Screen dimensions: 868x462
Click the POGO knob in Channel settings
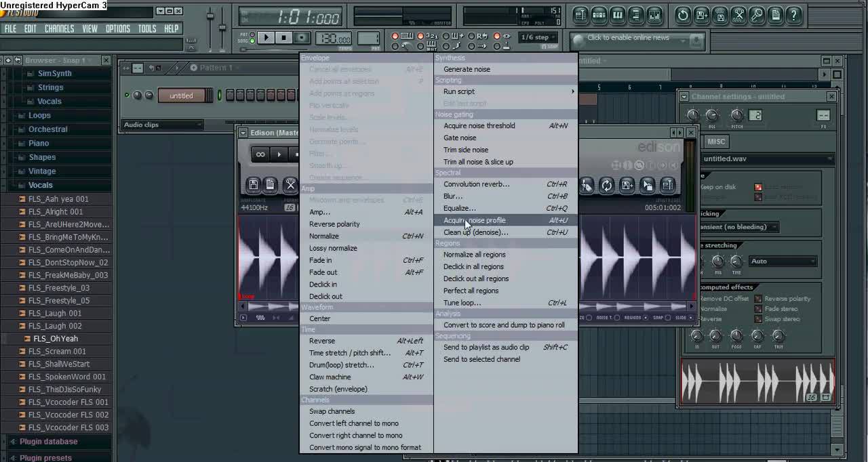737,335
